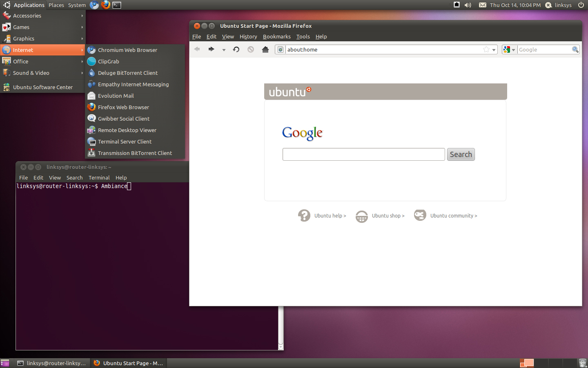Open the URL bar history dropdown arrow
This screenshot has width=588, height=368.
494,50
